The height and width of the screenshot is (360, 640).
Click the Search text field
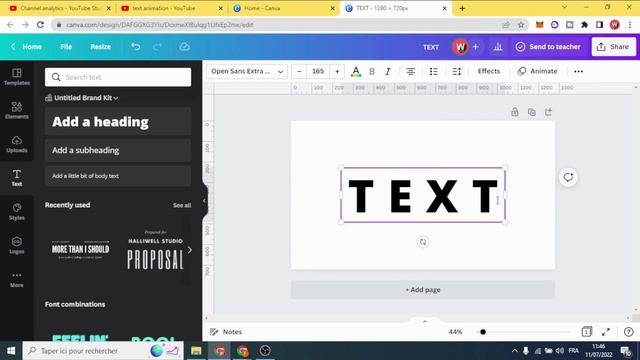[118, 77]
